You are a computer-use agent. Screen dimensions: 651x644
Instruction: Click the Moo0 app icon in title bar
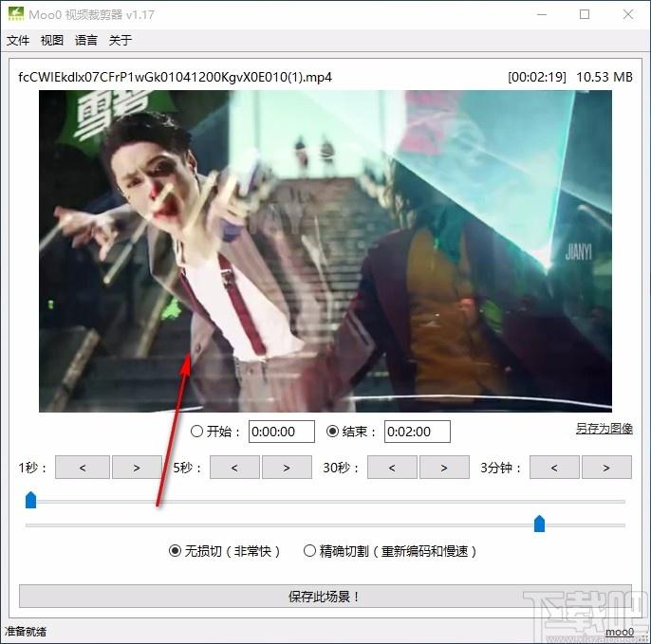pyautogui.click(x=16, y=14)
